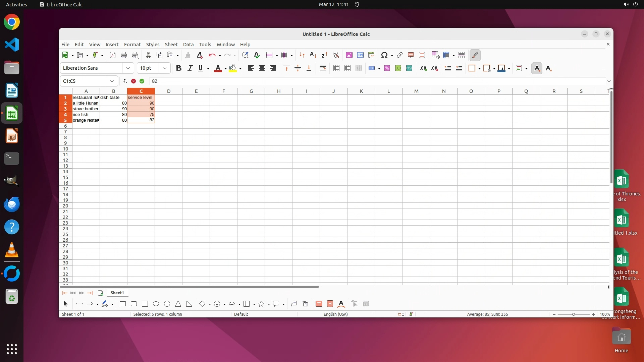The width and height of the screenshot is (644, 362).
Task: Expand the font name dropdown
Action: click(x=128, y=68)
